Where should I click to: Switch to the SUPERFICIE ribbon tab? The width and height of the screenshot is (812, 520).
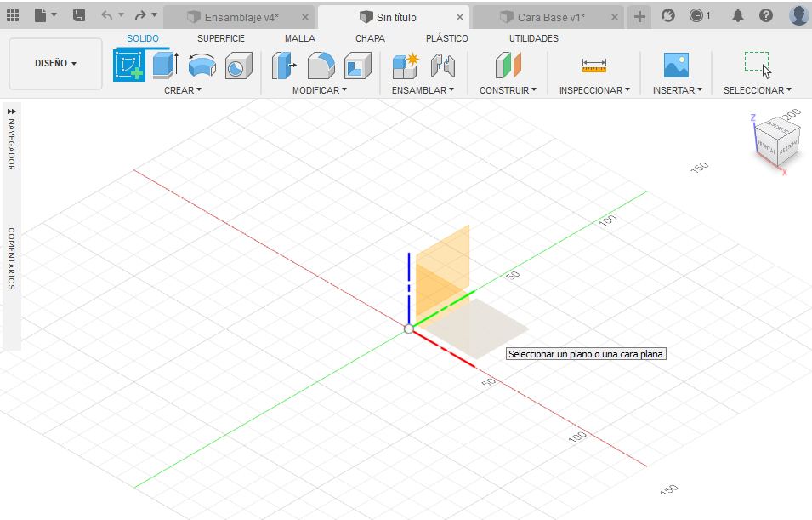220,38
